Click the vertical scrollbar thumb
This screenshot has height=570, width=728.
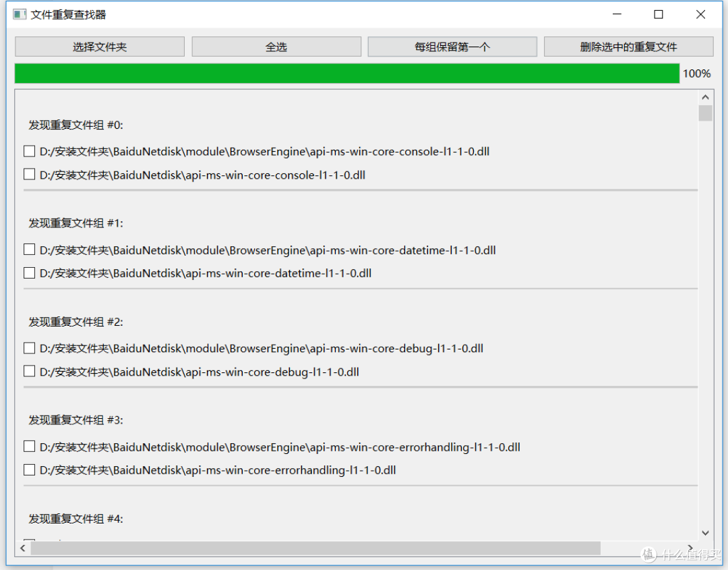[705, 113]
